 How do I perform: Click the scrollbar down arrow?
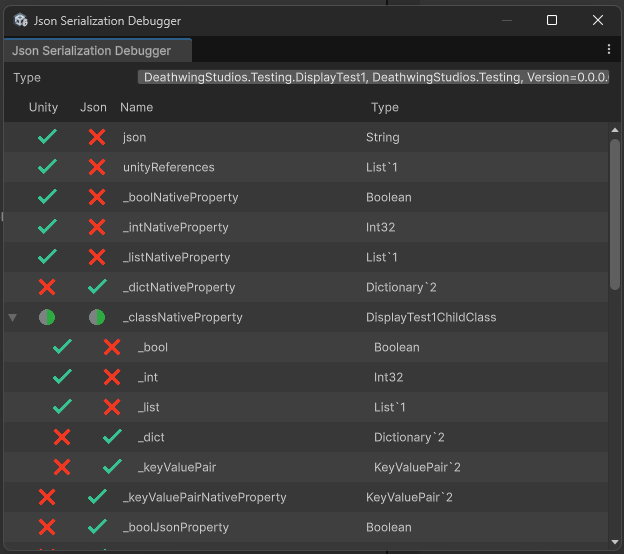click(x=615, y=542)
